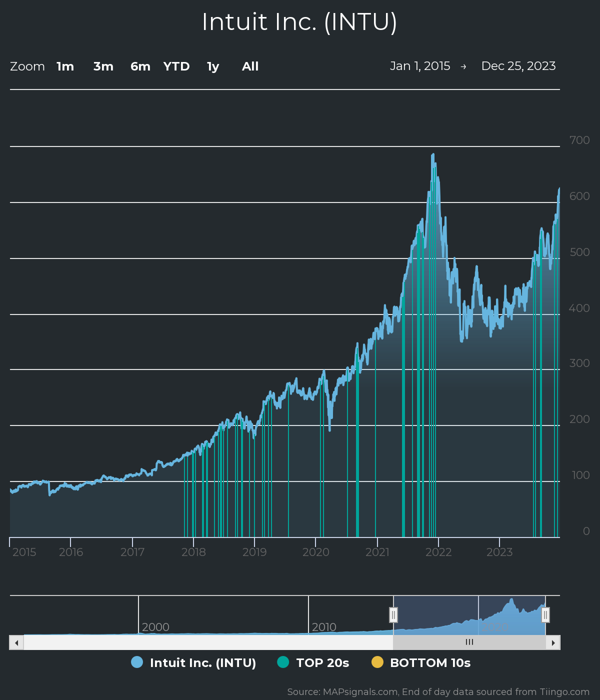Select the right navigator range handle

[545, 614]
